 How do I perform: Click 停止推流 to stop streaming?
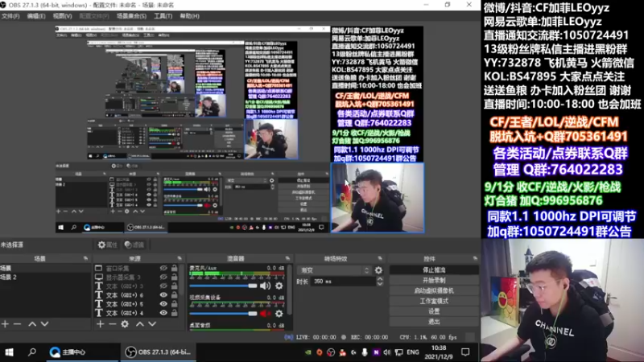point(434,270)
